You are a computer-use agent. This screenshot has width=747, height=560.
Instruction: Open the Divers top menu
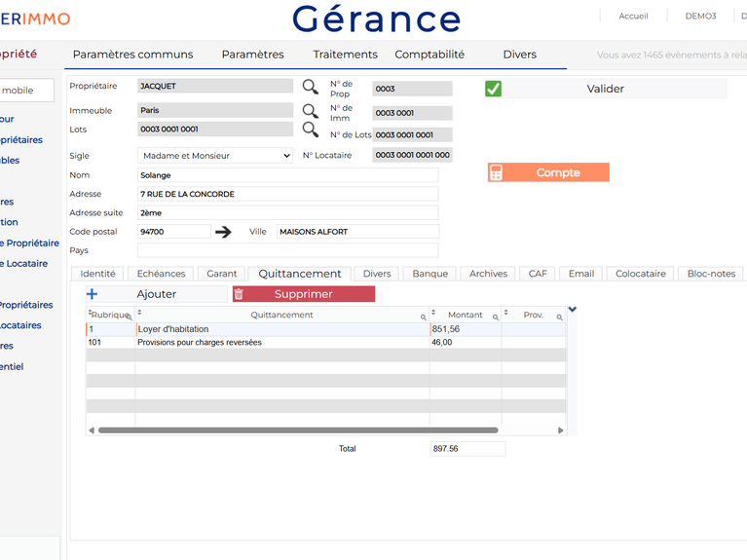click(520, 55)
